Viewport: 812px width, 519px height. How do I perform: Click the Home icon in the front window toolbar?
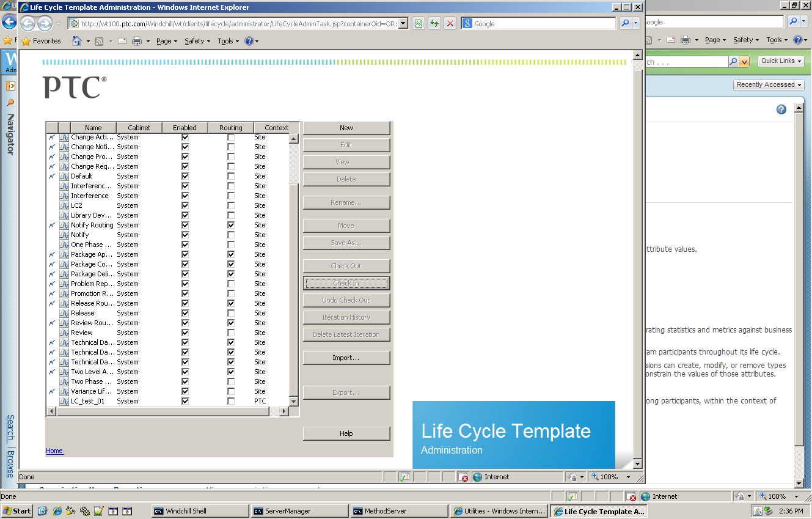[77, 41]
